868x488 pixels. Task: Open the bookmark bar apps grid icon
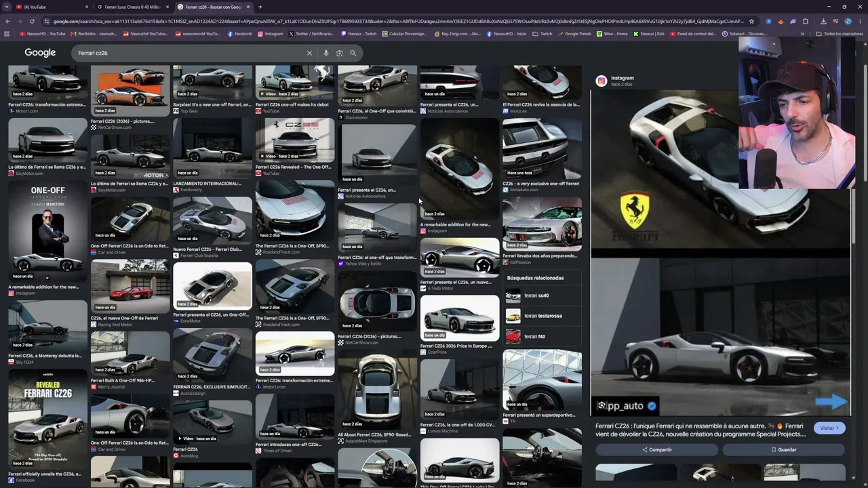click(x=7, y=34)
